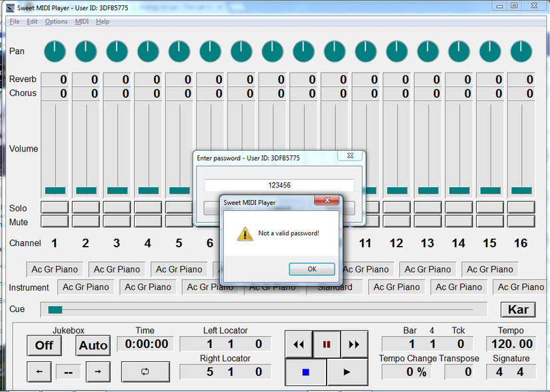
Task: Toggle Solo for channel 1
Action: pyautogui.click(x=55, y=207)
